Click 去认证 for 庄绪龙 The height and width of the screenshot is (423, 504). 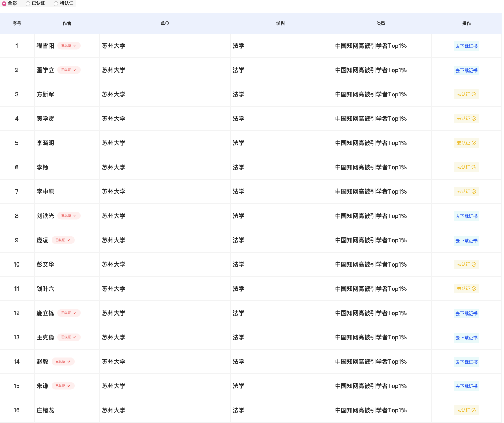pos(466,410)
